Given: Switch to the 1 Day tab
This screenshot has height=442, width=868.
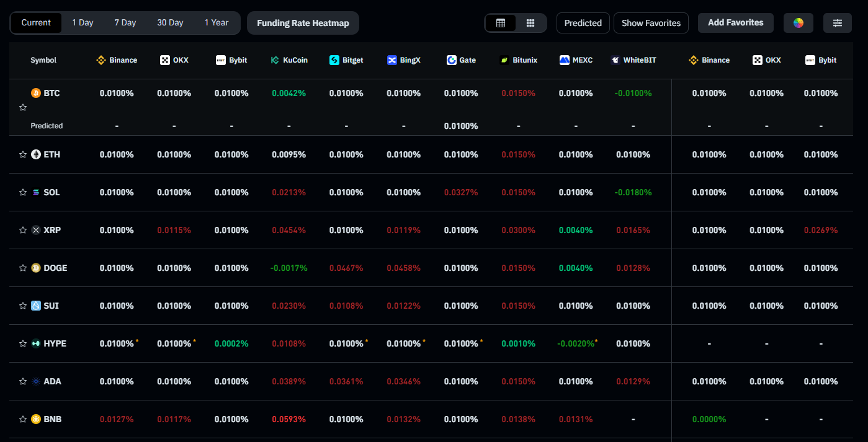Looking at the screenshot, I should click(83, 22).
